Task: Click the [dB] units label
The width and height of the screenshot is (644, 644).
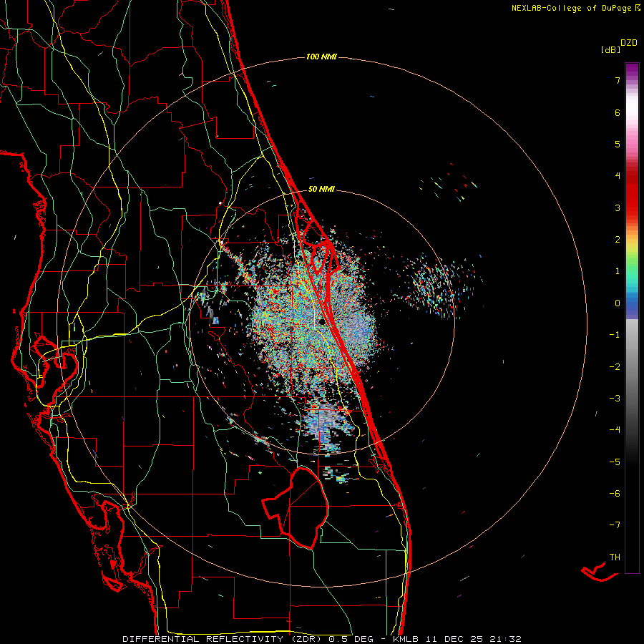Action: coord(610,49)
